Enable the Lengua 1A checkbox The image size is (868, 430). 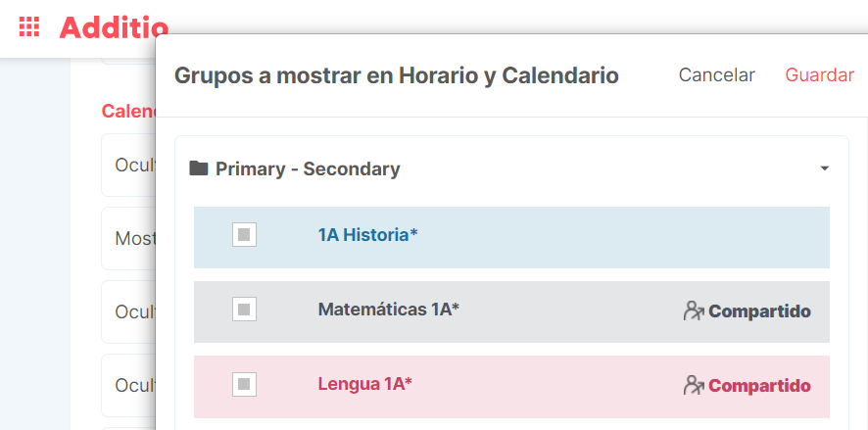point(244,384)
